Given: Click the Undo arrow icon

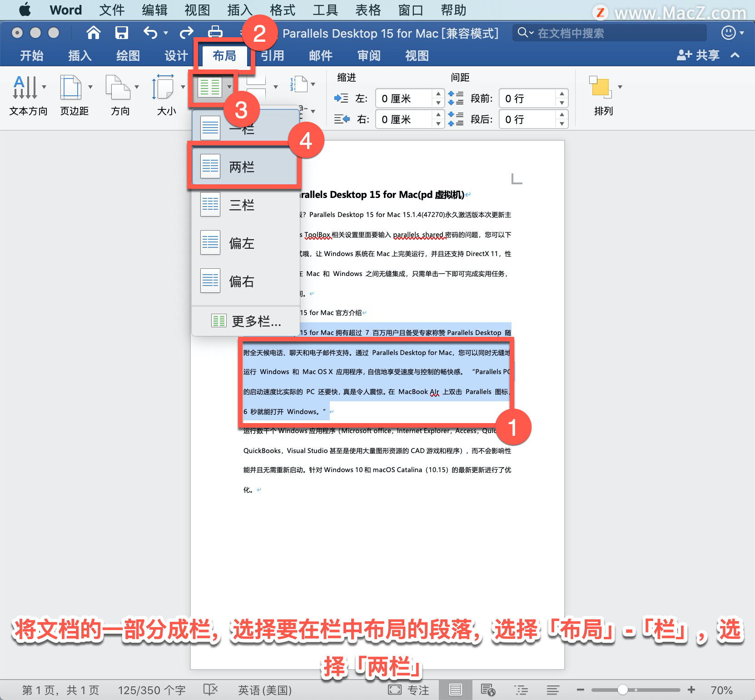Looking at the screenshot, I should (150, 33).
